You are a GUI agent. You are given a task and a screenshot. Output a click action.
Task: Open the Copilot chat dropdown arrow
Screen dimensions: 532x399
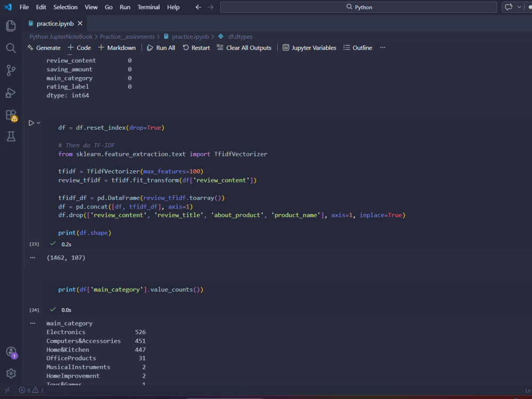(519, 7)
